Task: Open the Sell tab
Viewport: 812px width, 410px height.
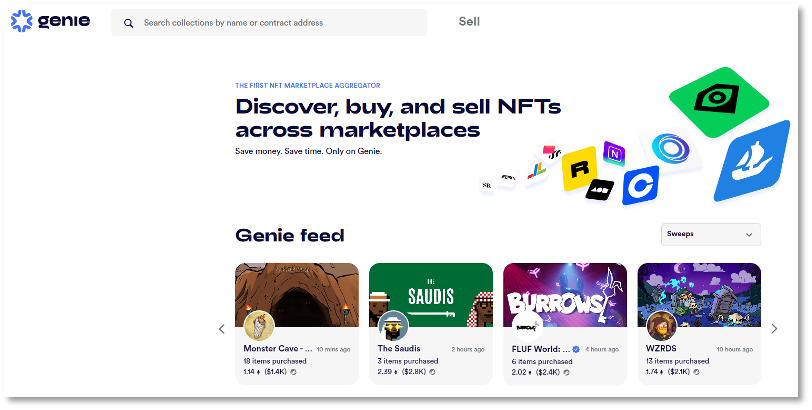Action: [x=469, y=21]
